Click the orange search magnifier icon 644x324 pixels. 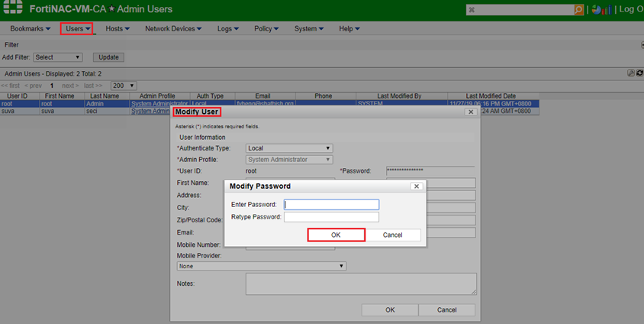tap(579, 9)
